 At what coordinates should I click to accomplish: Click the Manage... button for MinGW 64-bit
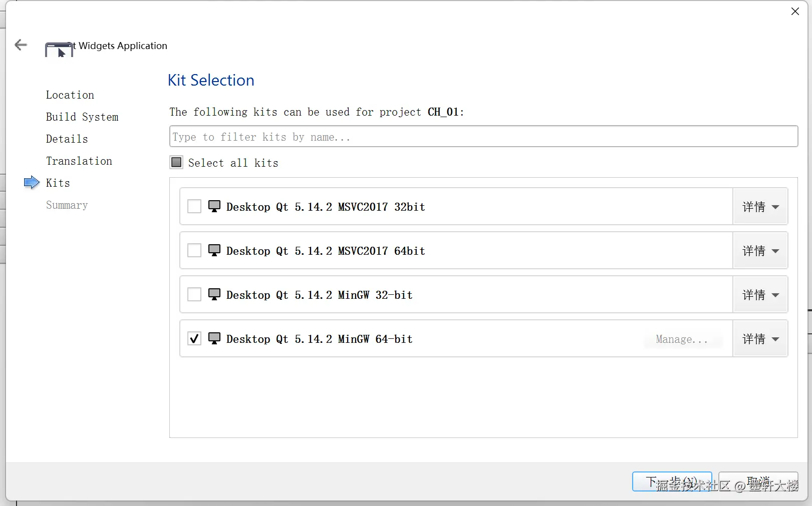682,339
